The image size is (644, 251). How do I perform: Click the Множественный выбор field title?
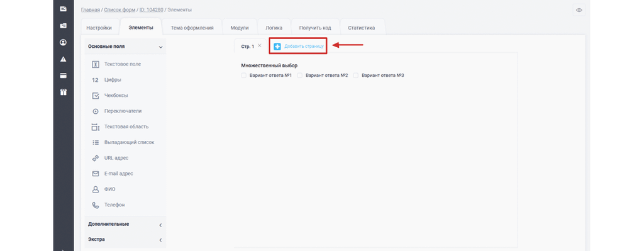[x=269, y=65]
